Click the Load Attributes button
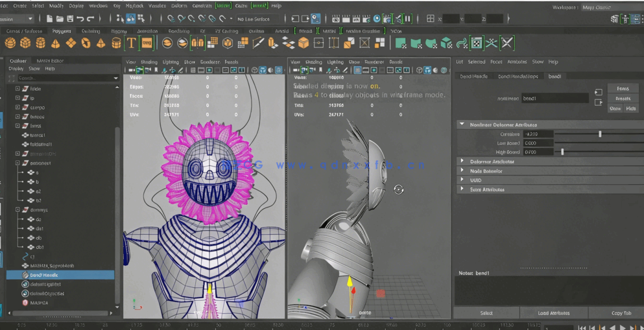 pyautogui.click(x=553, y=313)
